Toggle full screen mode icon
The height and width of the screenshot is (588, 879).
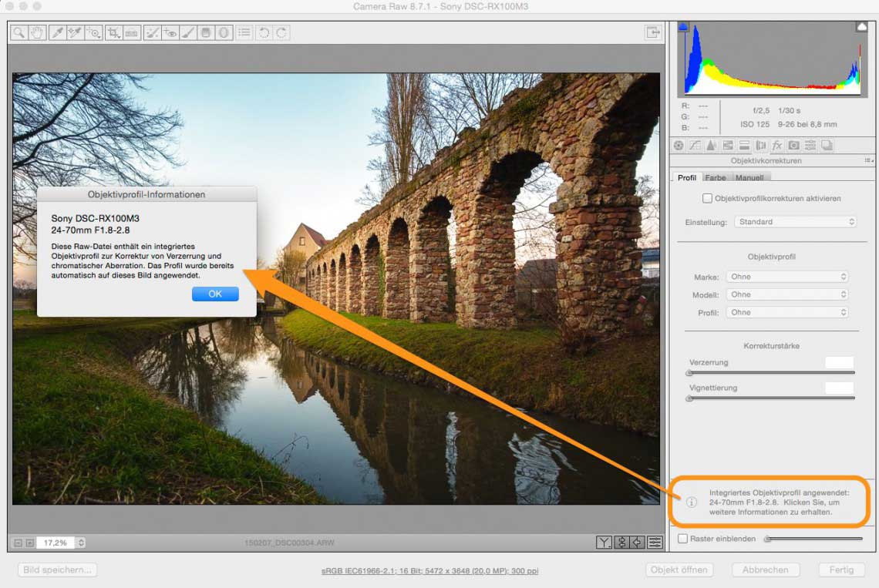653,32
